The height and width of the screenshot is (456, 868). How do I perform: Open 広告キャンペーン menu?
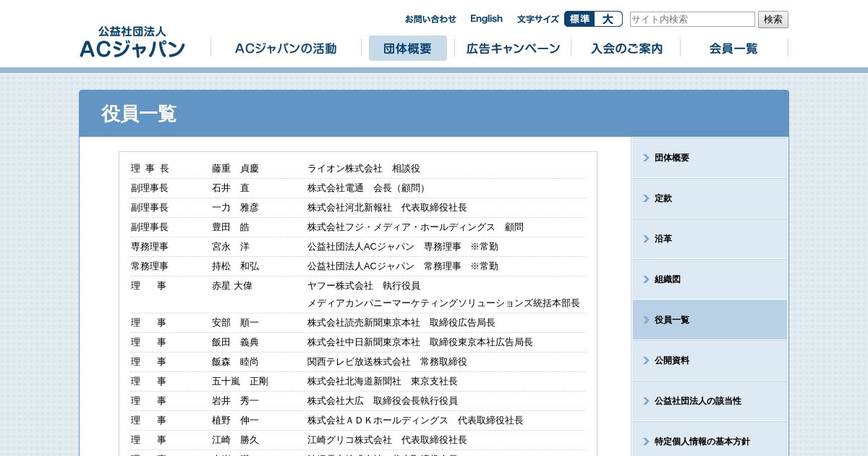pos(513,48)
